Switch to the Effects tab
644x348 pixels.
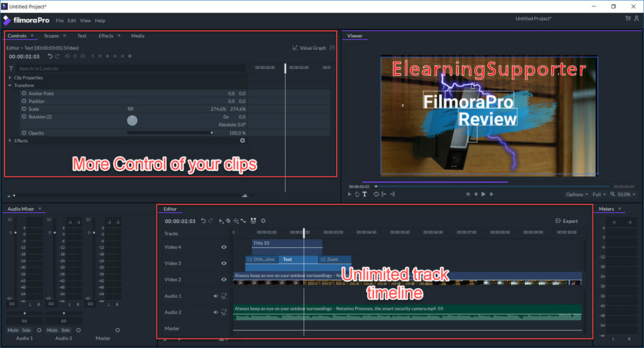click(x=106, y=36)
